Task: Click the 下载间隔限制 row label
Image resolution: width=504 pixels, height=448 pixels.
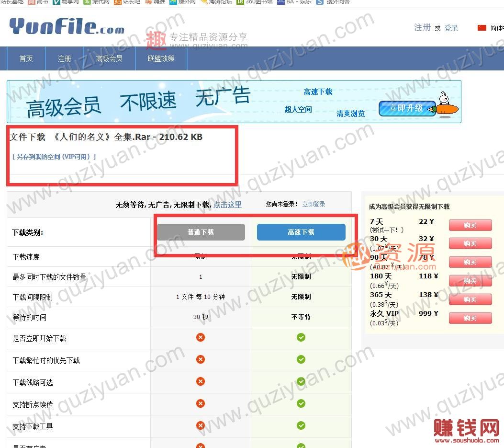Action: pos(33,297)
